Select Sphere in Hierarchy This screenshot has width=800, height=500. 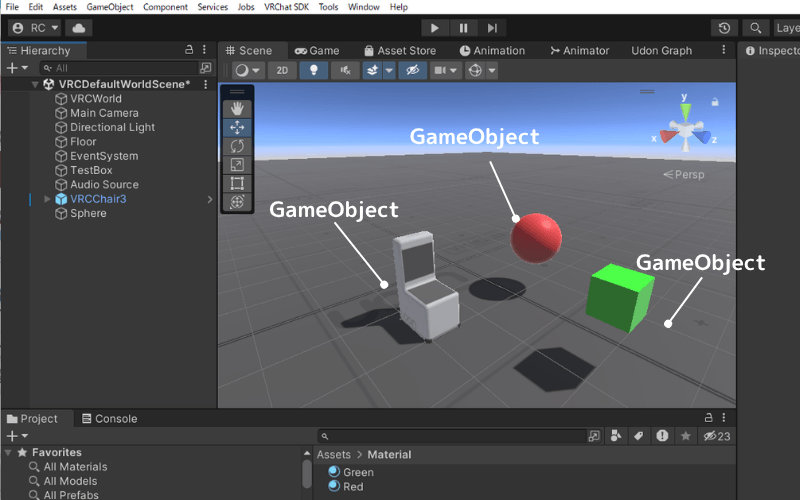click(88, 213)
